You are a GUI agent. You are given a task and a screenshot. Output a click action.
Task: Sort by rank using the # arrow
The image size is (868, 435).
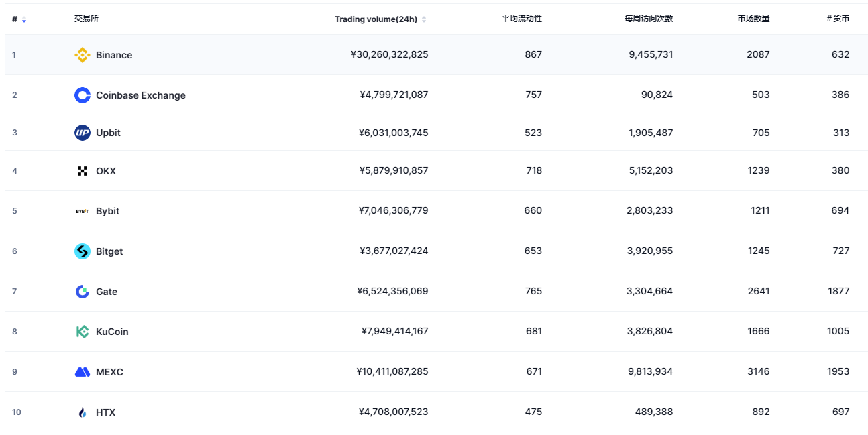(x=24, y=20)
